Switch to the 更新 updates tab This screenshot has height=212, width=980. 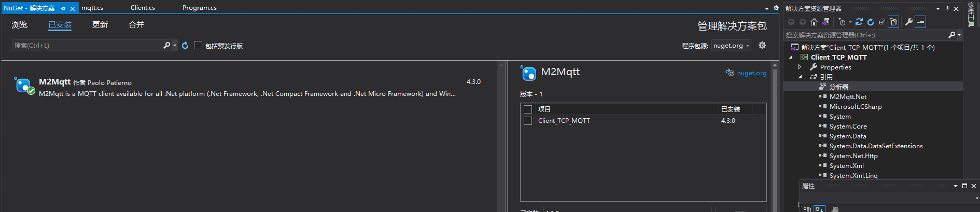tap(100, 25)
